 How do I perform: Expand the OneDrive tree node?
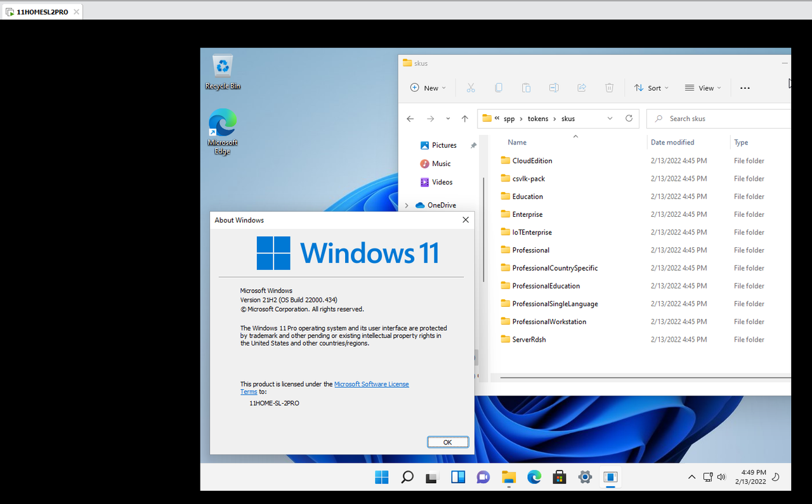407,205
